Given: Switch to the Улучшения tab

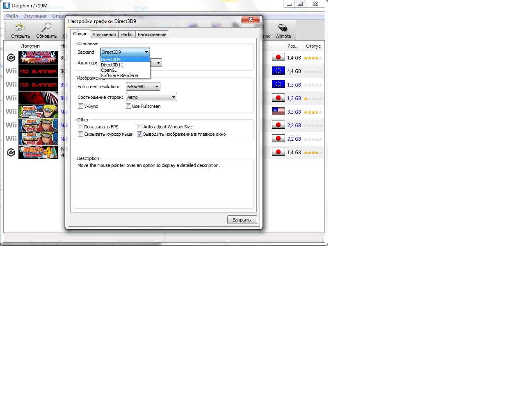Looking at the screenshot, I should [x=104, y=34].
